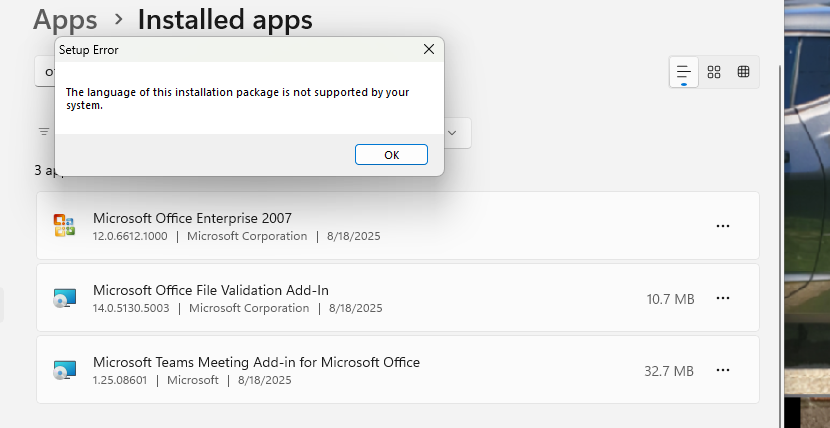Open options for Office File Validation Add-In

[723, 298]
